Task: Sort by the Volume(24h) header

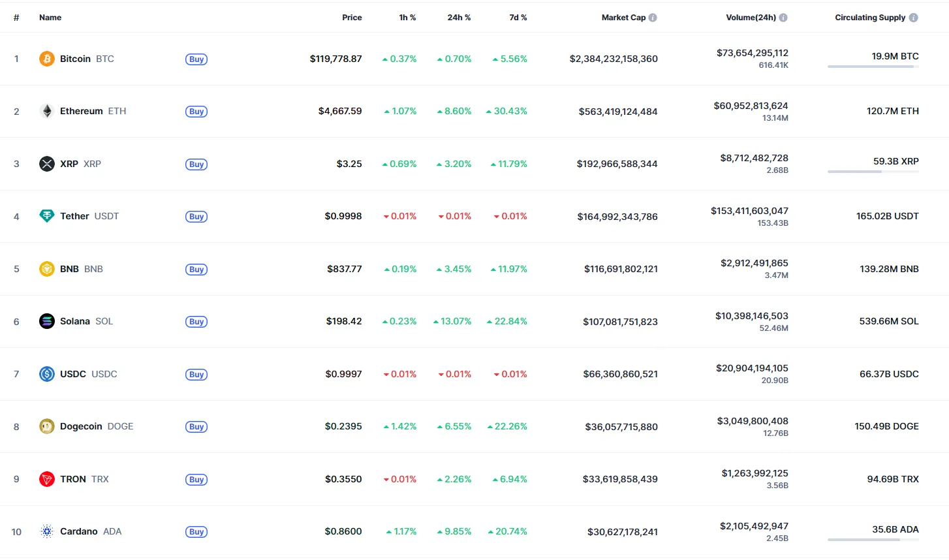Action: pos(751,18)
